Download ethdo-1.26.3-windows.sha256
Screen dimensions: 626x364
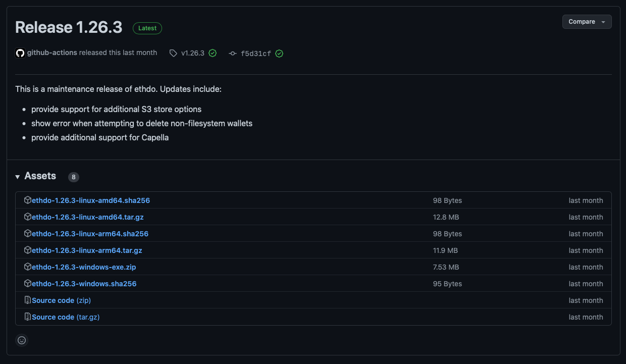click(84, 284)
